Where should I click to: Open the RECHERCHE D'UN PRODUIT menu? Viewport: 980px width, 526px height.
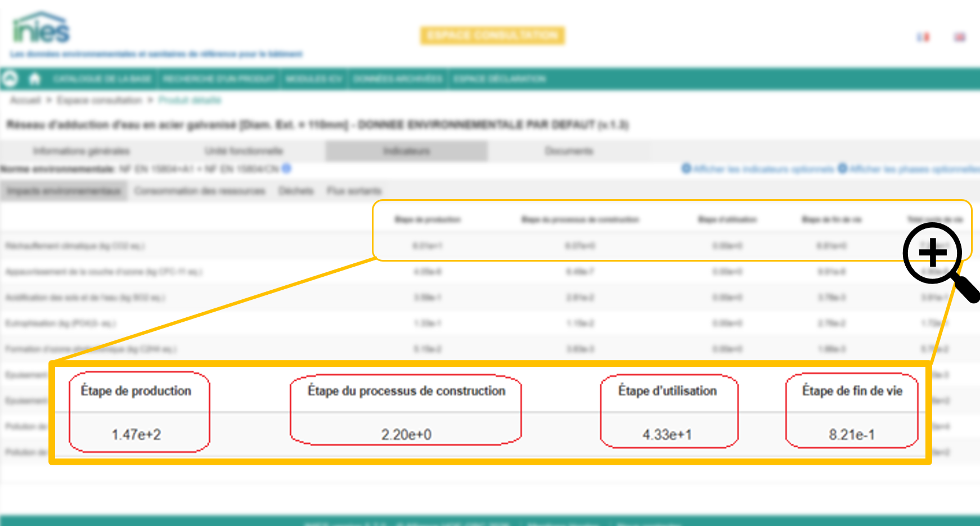tap(219, 79)
